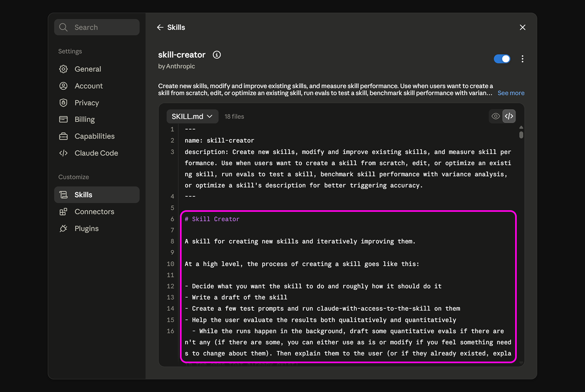Switch to preview view with eye icon
The height and width of the screenshot is (392, 585).
496,116
